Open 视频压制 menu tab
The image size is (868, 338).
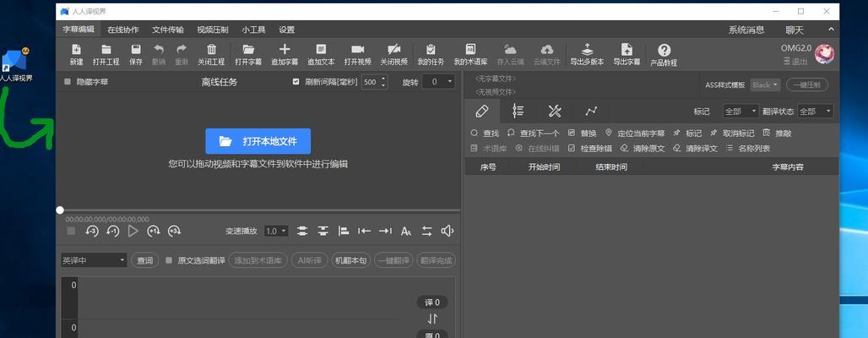point(213,30)
